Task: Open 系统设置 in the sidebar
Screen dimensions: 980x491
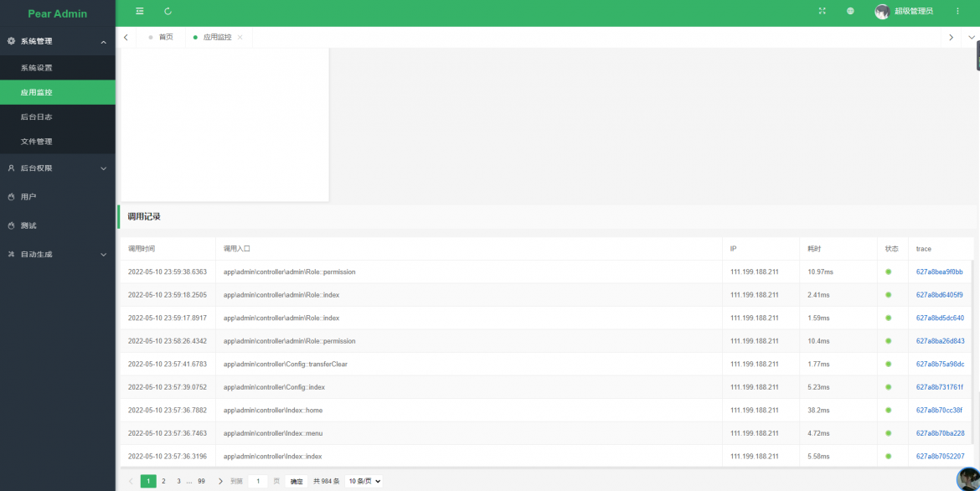Action: (58, 68)
